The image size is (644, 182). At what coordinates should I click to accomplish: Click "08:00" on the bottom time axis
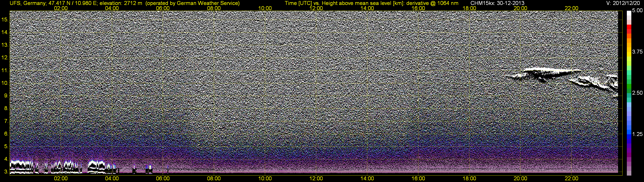point(214,179)
